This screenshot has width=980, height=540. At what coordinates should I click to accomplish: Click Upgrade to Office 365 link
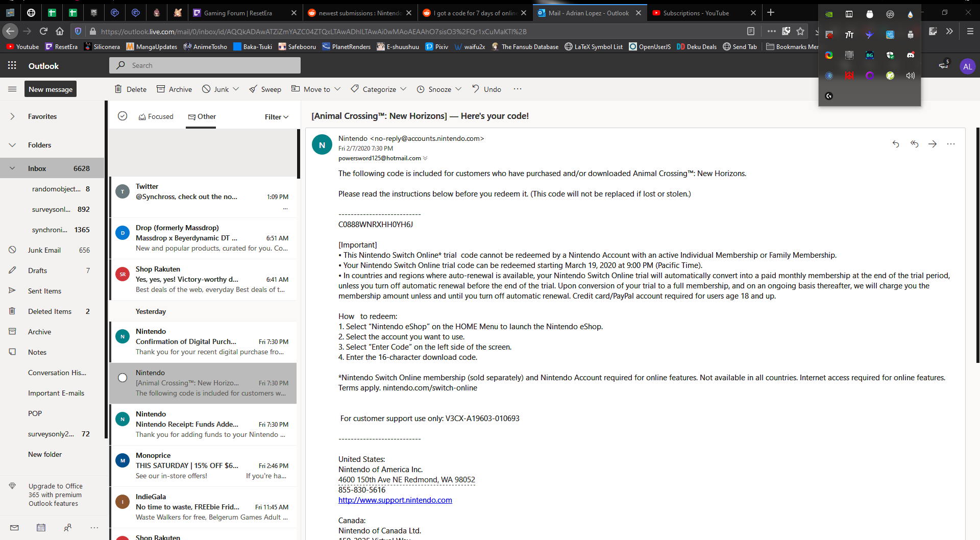click(x=55, y=495)
